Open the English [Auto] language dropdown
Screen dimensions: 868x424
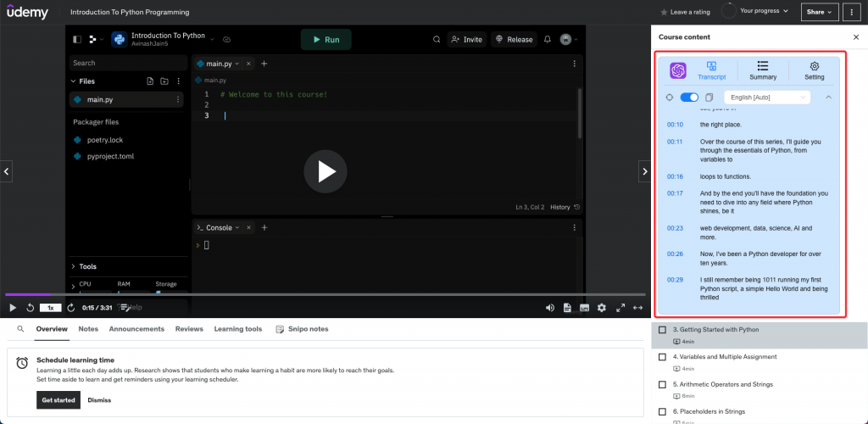tap(767, 98)
